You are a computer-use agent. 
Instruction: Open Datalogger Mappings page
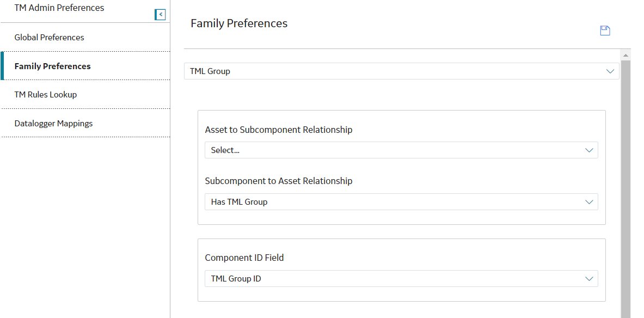click(x=85, y=123)
